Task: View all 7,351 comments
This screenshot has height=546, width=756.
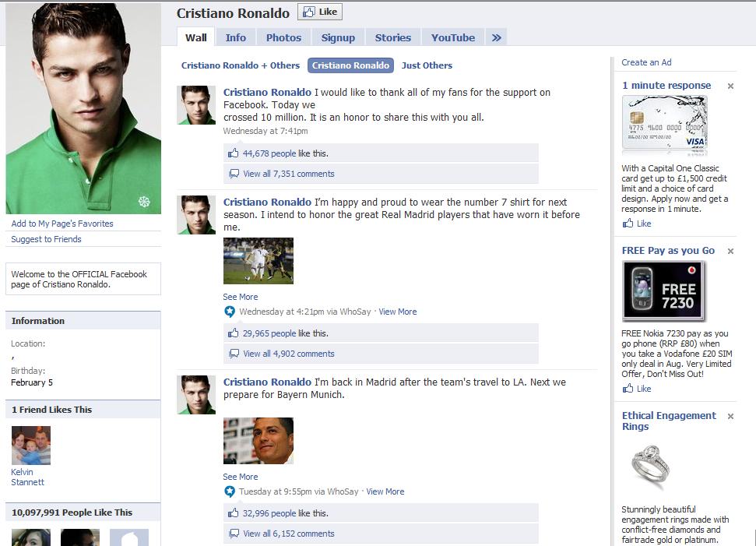Action: point(288,174)
